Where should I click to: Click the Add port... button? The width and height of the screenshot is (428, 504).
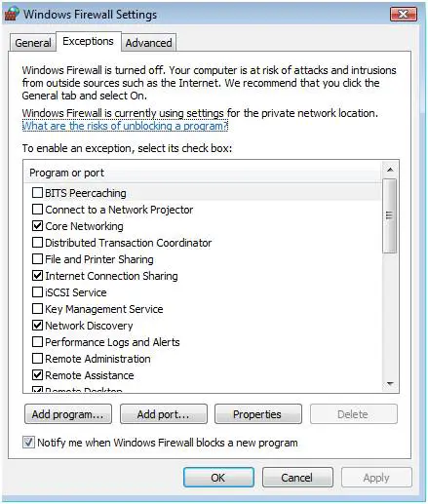[x=164, y=414]
